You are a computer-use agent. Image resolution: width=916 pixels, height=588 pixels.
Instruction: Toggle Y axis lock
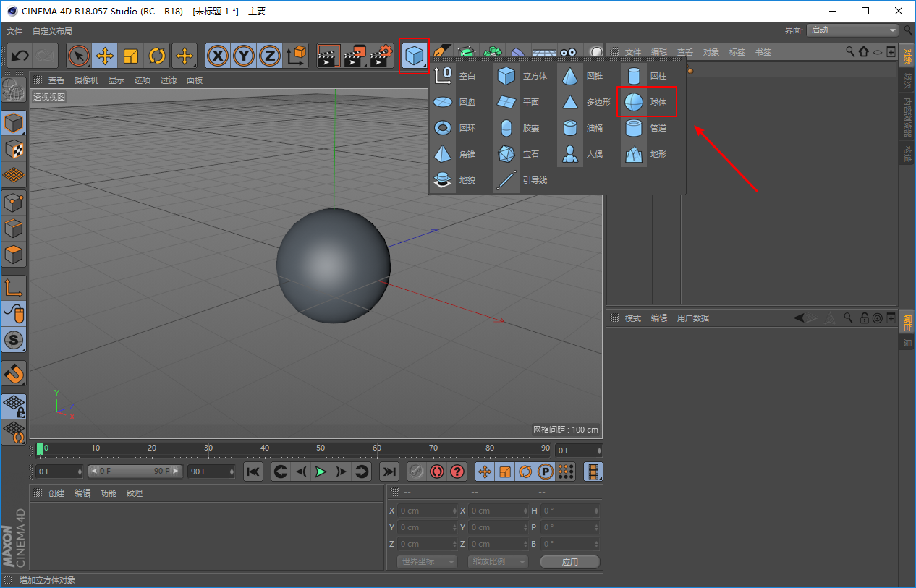click(x=244, y=56)
